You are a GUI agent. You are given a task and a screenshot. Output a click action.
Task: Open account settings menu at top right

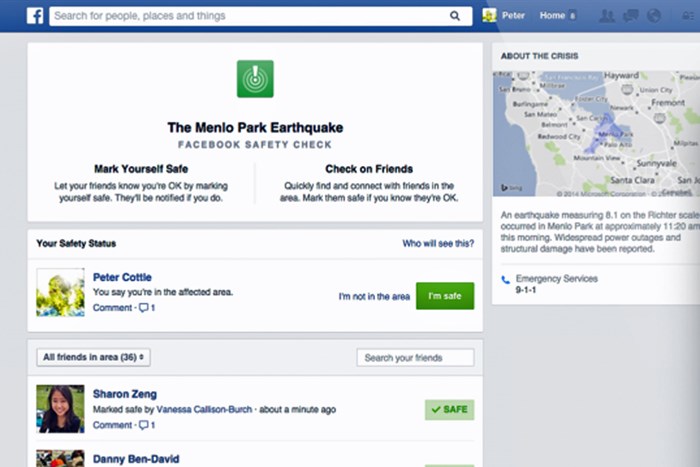pyautogui.click(x=686, y=16)
